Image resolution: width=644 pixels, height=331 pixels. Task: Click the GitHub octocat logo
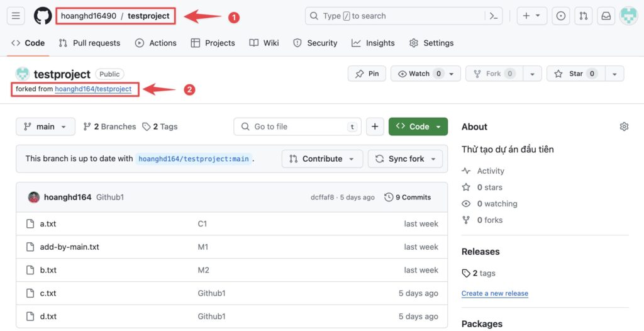(43, 16)
